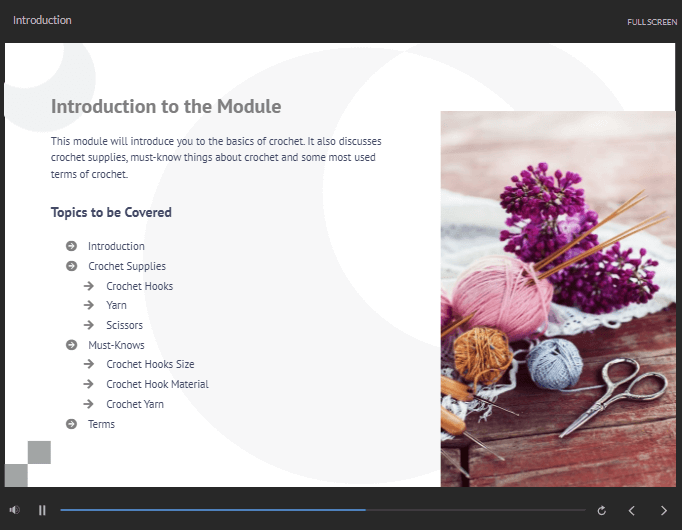Select the 'Crochet Hook Material' subtopic

pos(157,384)
